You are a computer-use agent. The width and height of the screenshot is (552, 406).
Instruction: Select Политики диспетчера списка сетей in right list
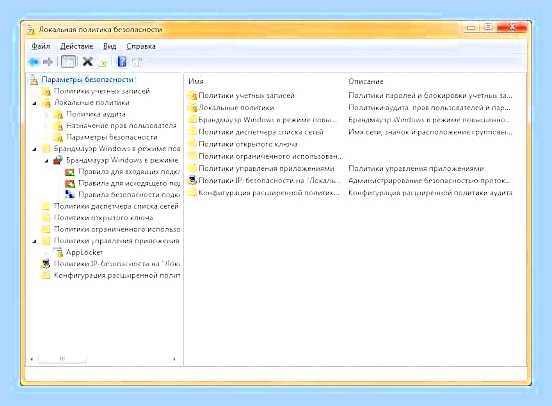261,132
